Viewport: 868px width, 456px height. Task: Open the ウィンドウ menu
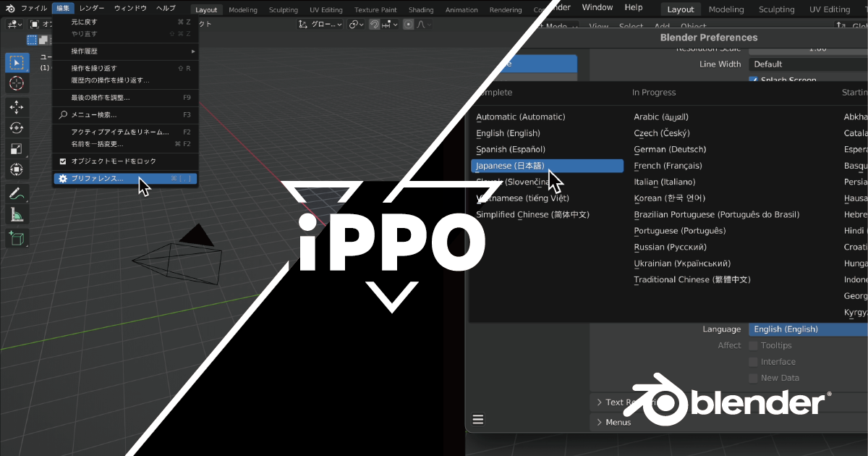tap(130, 9)
